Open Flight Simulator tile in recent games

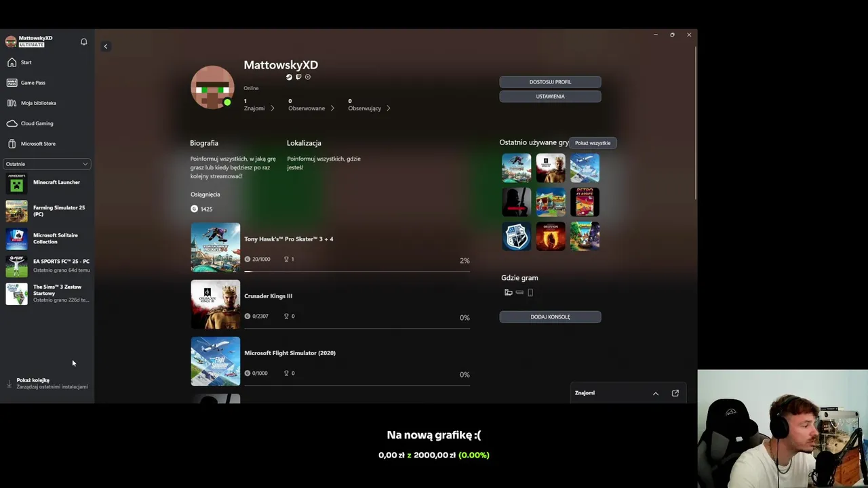tap(585, 168)
